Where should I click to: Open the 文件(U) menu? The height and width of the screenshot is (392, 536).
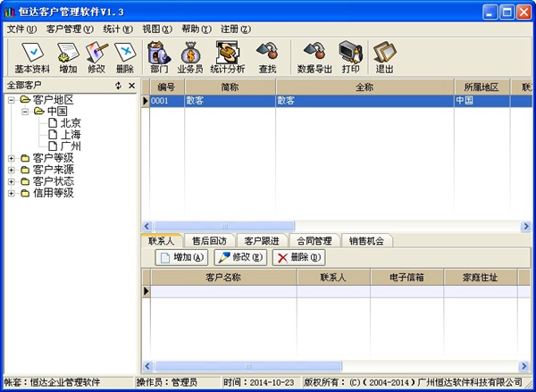tap(21, 29)
